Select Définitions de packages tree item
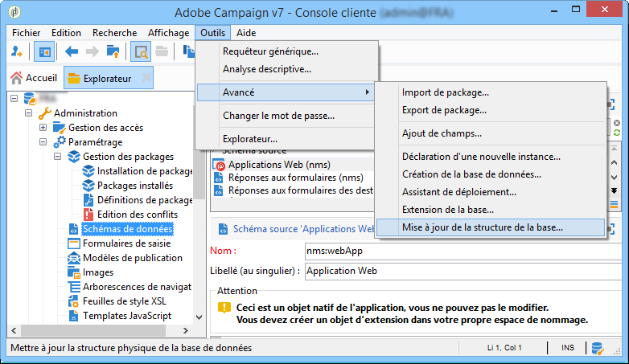 145,200
